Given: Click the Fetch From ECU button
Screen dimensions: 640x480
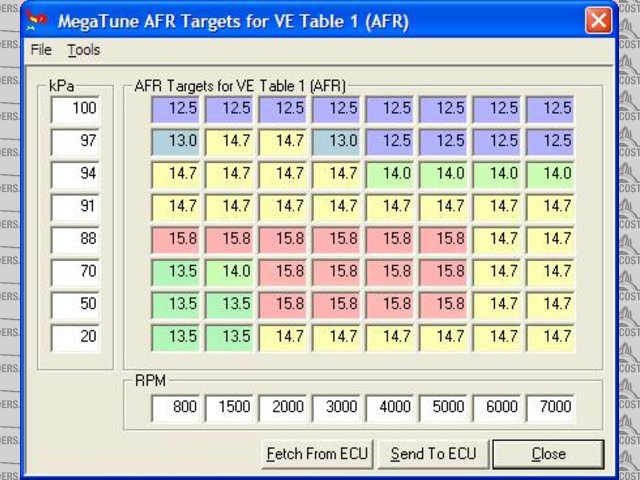Looking at the screenshot, I should coord(317,454).
